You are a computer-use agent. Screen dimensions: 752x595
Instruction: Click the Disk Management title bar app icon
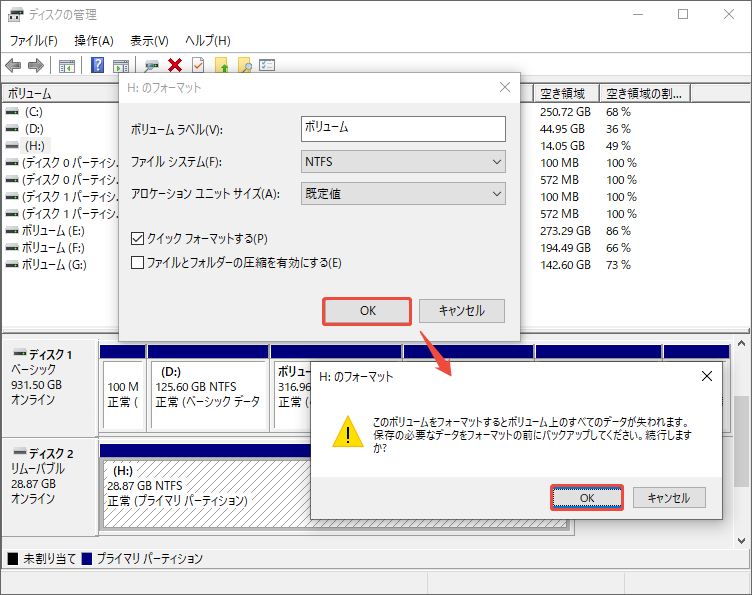[15, 15]
